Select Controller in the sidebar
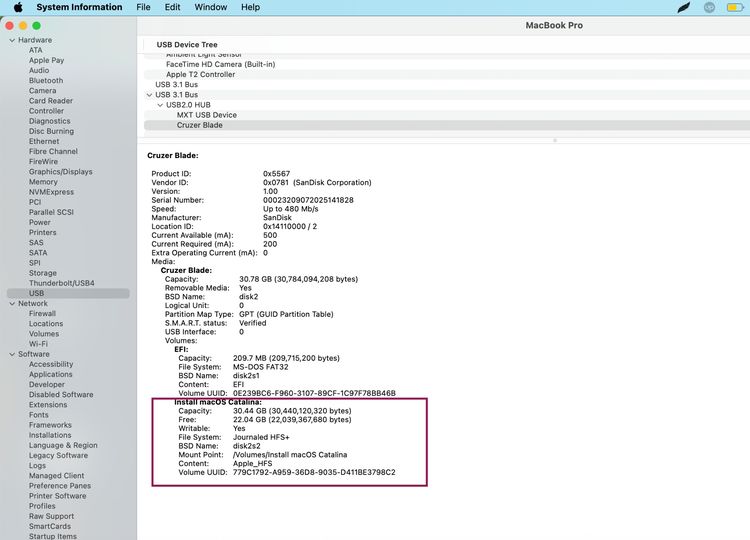Screen dimensions: 750x540 (x=46, y=111)
